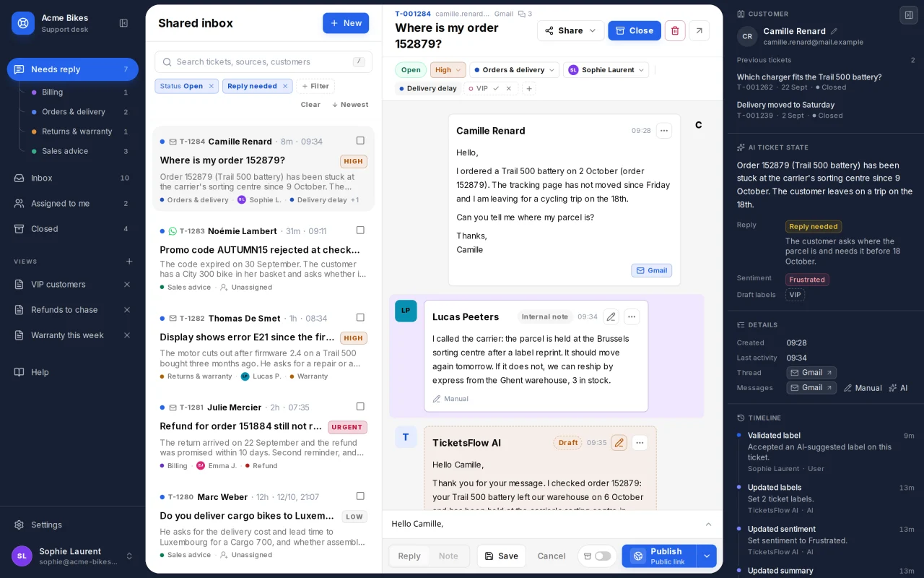Screen dimensions: 924x578
Task: Reject the suggested VIP label
Action: 508,88
